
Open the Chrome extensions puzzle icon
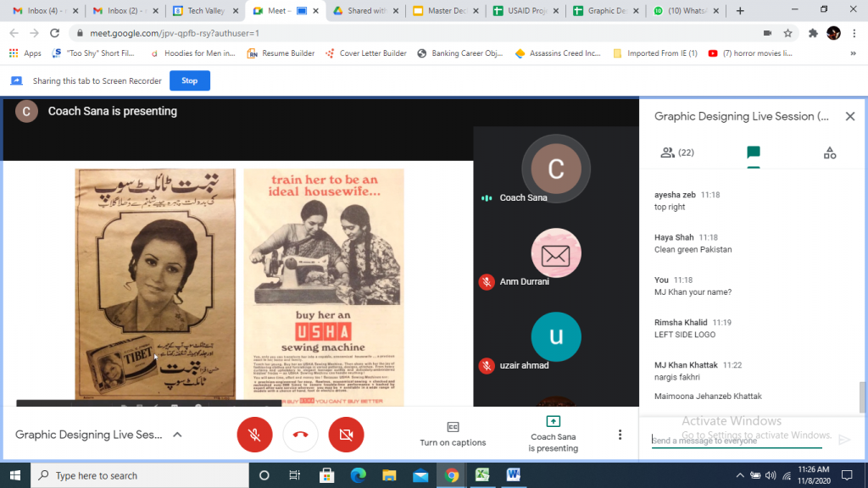(x=813, y=33)
